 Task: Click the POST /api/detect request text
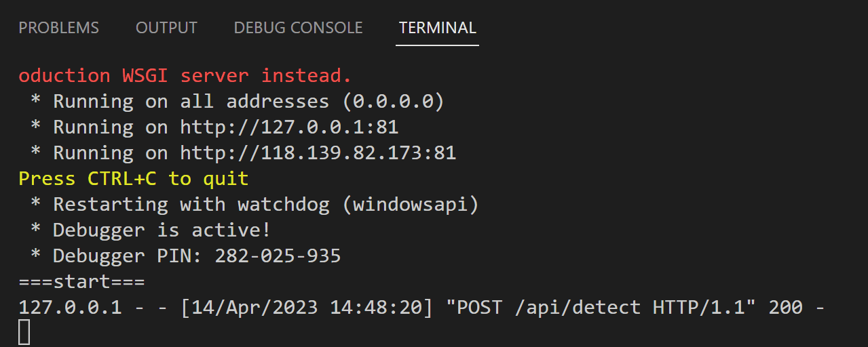pyautogui.click(x=549, y=308)
